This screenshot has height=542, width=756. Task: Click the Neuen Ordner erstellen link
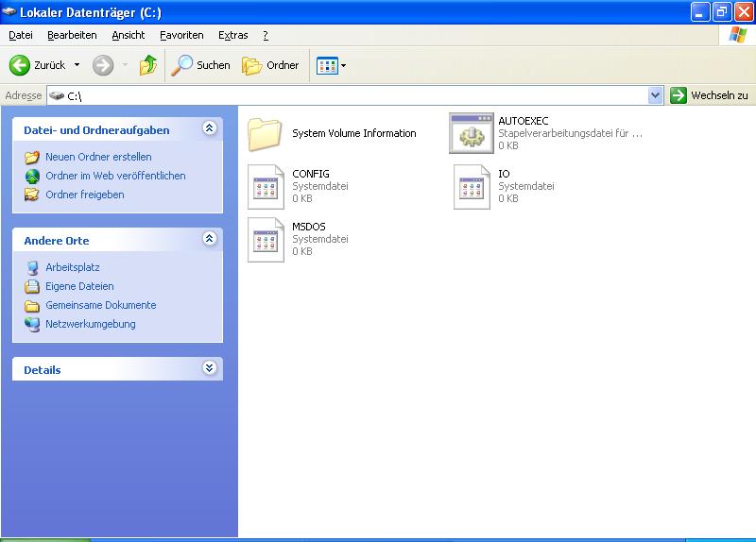[98, 157]
